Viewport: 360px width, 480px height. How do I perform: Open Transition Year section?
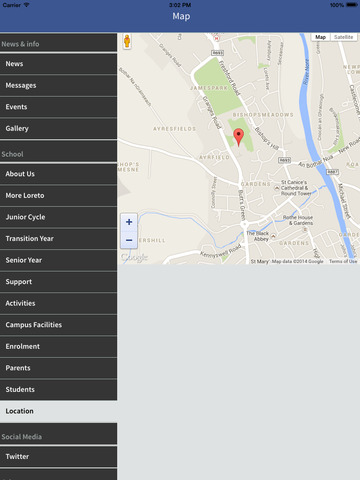(x=58, y=238)
